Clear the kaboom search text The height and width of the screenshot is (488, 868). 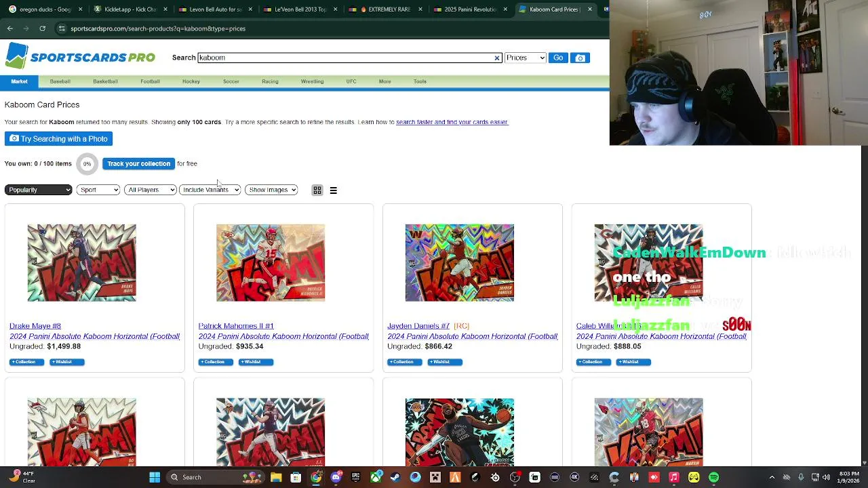[x=497, y=58]
